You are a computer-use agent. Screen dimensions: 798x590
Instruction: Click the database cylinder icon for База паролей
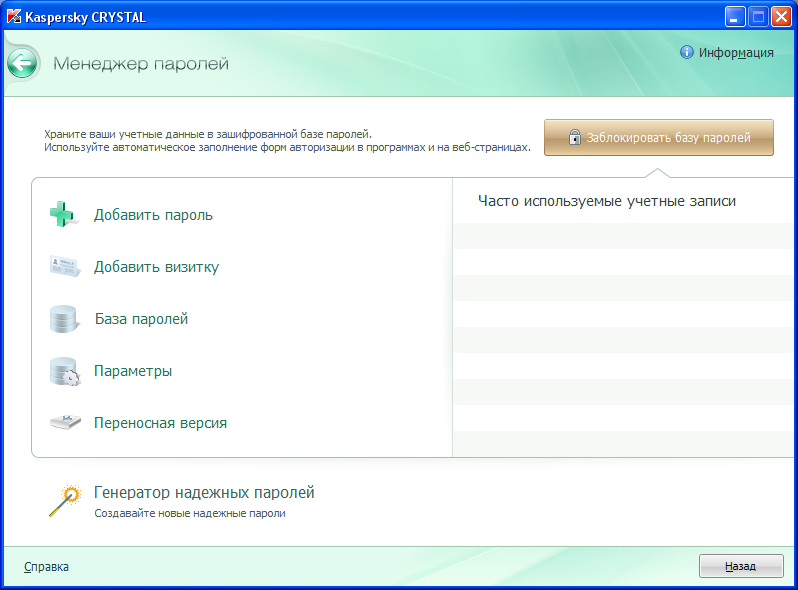click(64, 319)
